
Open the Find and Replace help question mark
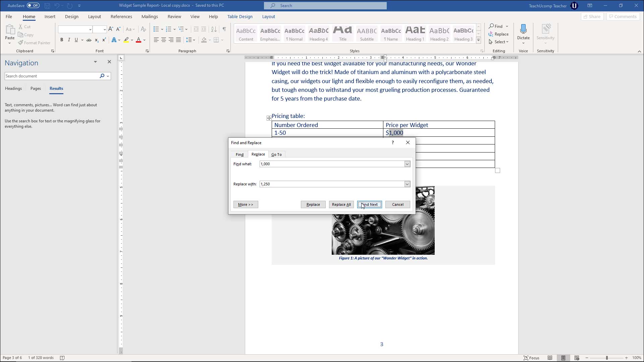(x=392, y=142)
